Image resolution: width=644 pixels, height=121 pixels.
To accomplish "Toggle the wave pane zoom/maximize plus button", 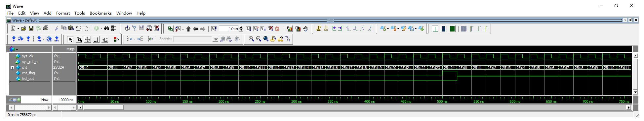I will (x=625, y=20).
